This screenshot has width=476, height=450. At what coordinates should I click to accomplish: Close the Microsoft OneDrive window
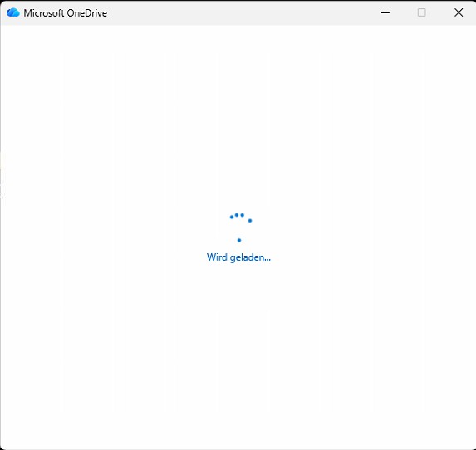click(x=459, y=12)
